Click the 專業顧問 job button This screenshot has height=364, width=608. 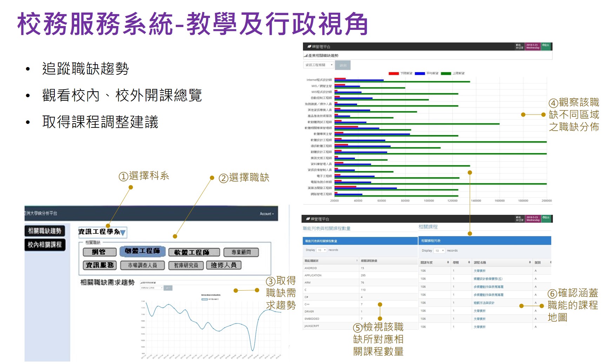[241, 252]
